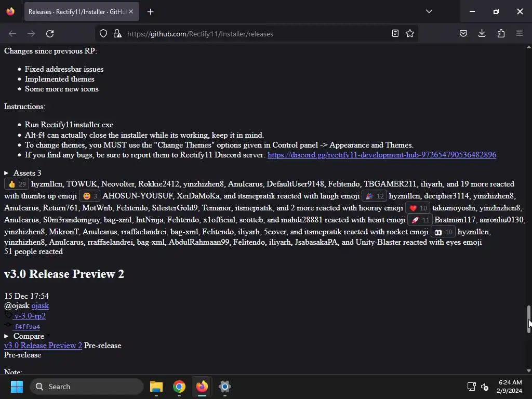Open the v-3.0-rp2 tag link
Screen dimensions: 532x399
[30, 316]
